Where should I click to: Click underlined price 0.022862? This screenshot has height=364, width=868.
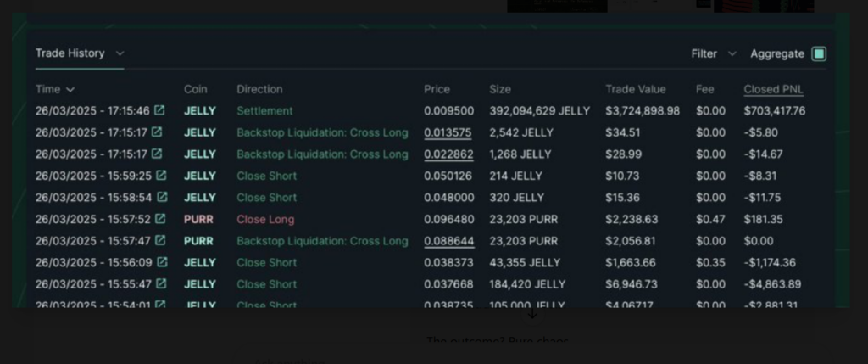(448, 154)
